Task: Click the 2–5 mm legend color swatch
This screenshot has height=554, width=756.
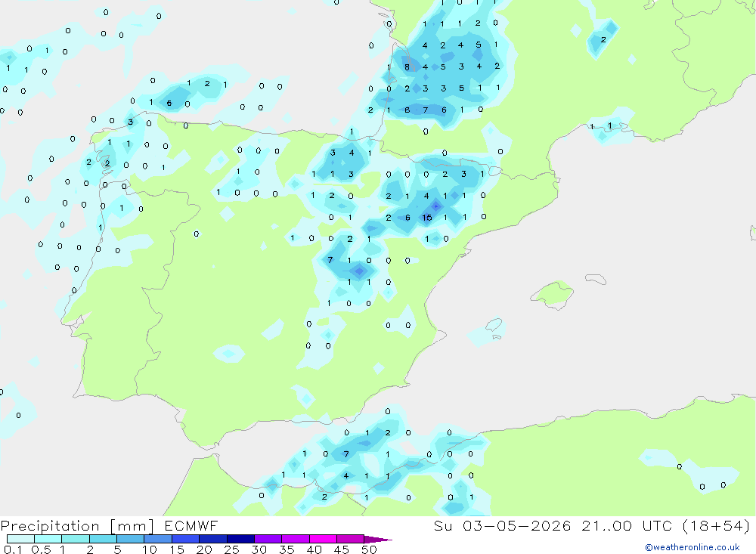Action: click(x=103, y=539)
